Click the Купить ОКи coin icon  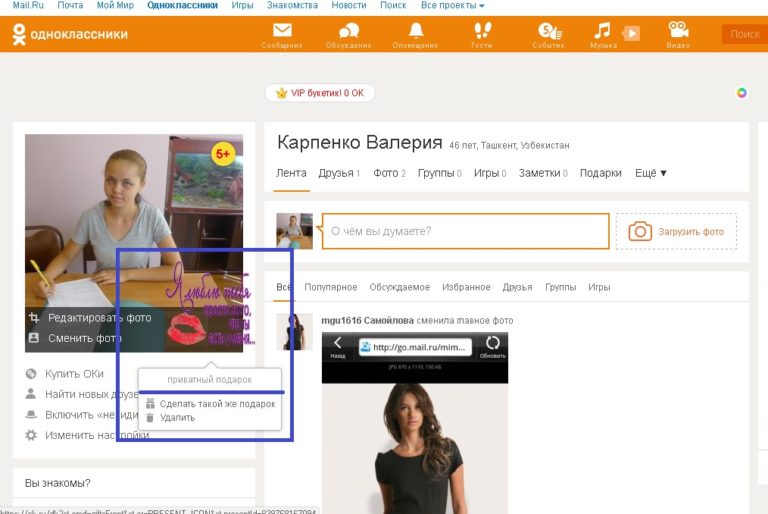(x=31, y=374)
